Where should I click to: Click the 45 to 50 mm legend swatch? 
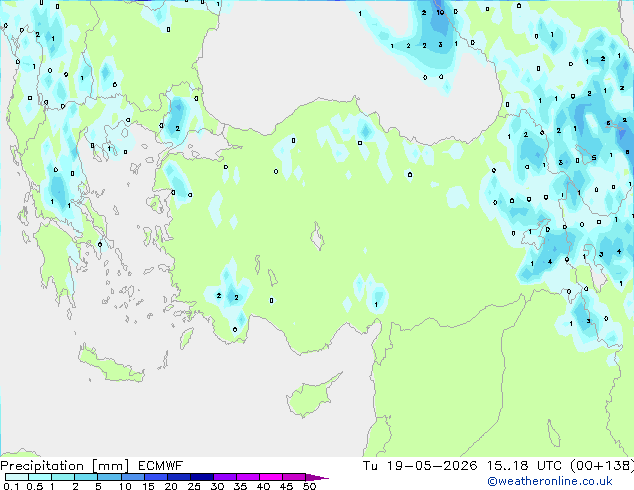pyautogui.click(x=294, y=477)
